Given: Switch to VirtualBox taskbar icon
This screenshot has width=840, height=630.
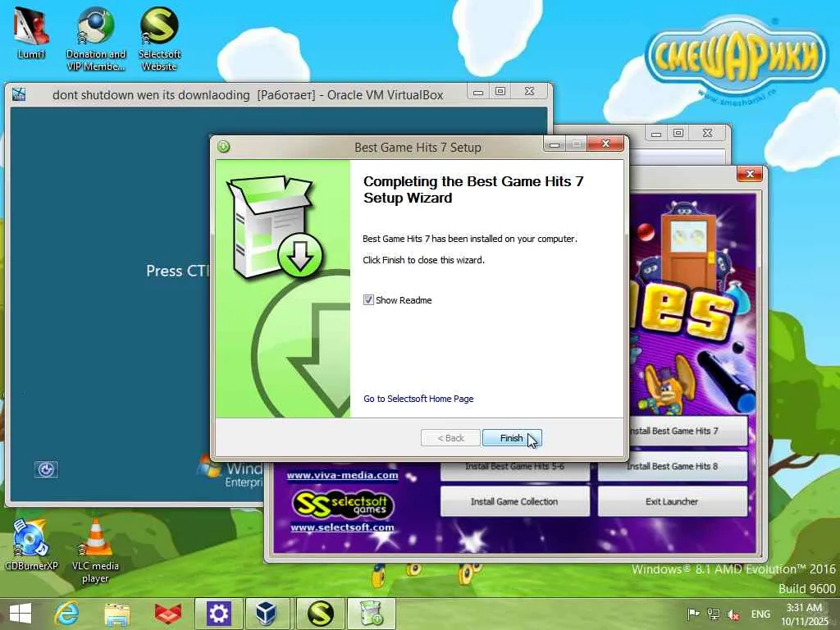Looking at the screenshot, I should tap(267, 614).
